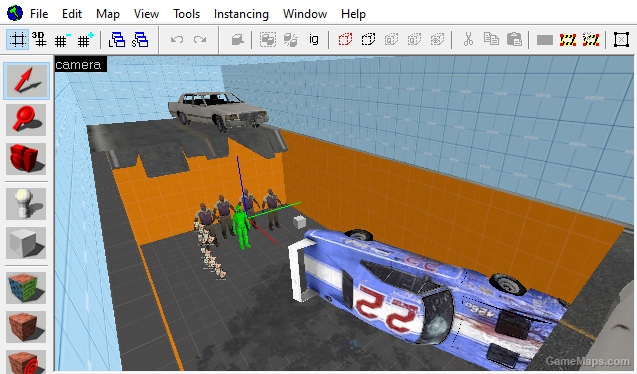
Task: Decrease grid size with smaller grid icon
Action: pos(62,39)
